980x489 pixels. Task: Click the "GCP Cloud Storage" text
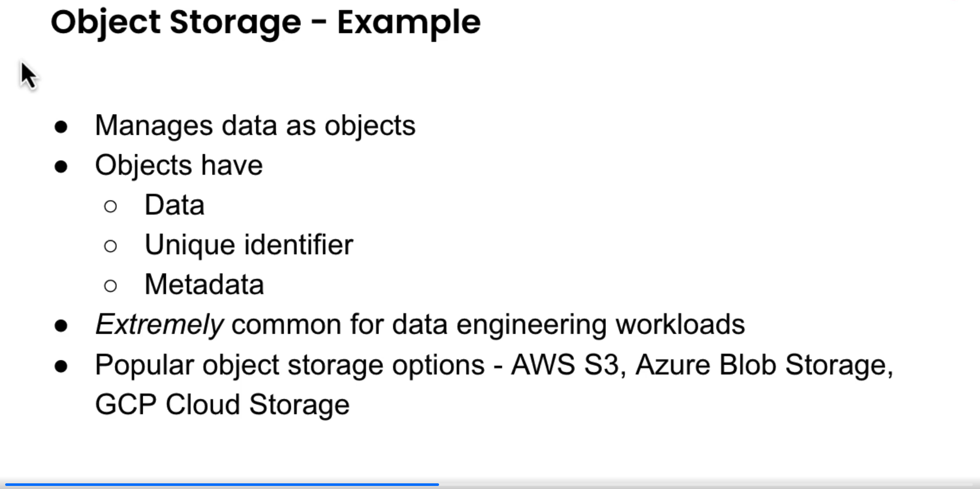(222, 405)
